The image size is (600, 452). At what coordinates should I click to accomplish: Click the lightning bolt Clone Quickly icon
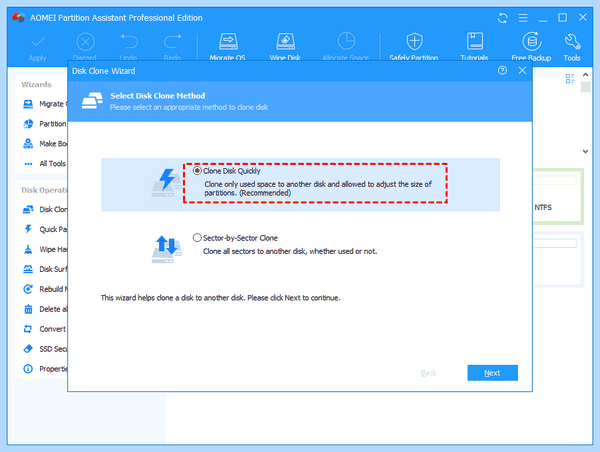tap(167, 182)
